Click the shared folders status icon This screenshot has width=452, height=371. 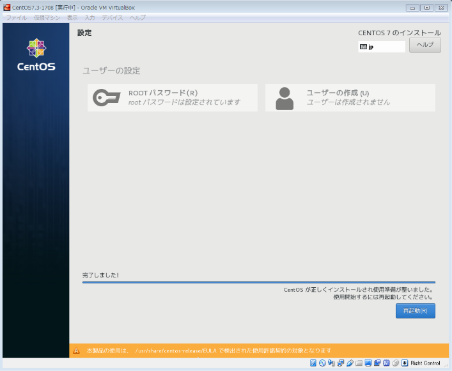(359, 363)
